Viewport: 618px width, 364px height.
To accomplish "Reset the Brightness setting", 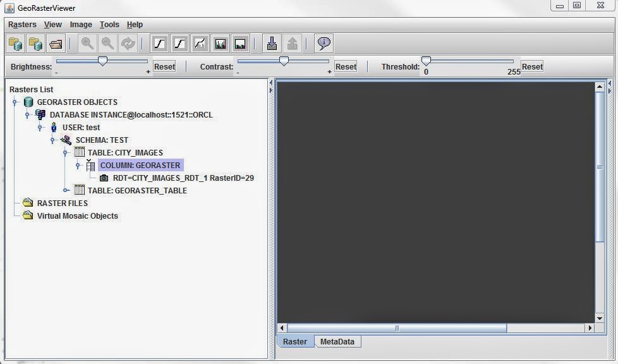I will pos(164,66).
